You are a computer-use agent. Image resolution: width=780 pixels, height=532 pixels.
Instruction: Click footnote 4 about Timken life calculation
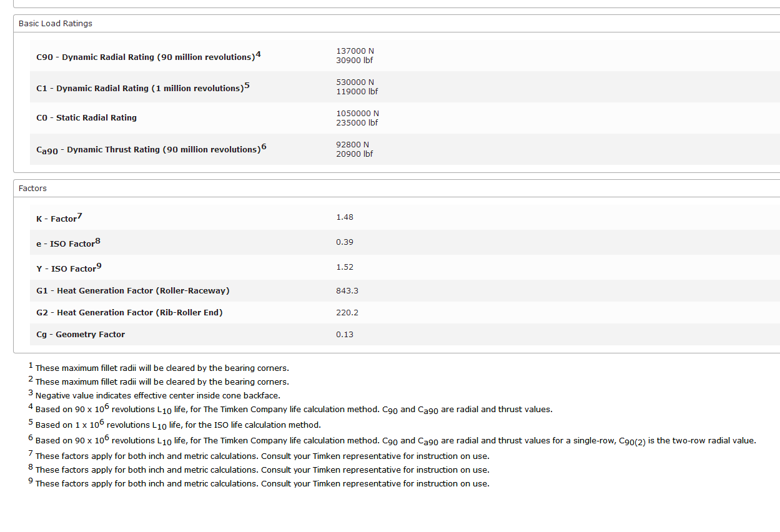click(290, 410)
